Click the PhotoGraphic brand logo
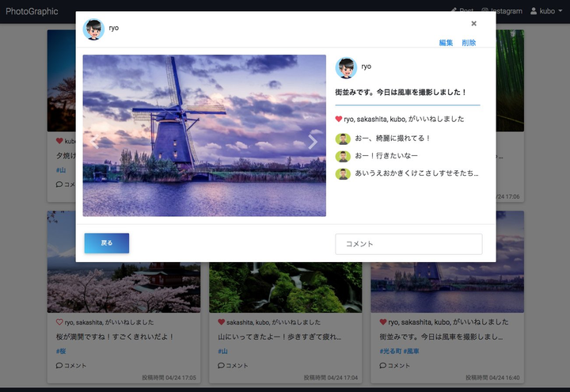 pos(32,11)
